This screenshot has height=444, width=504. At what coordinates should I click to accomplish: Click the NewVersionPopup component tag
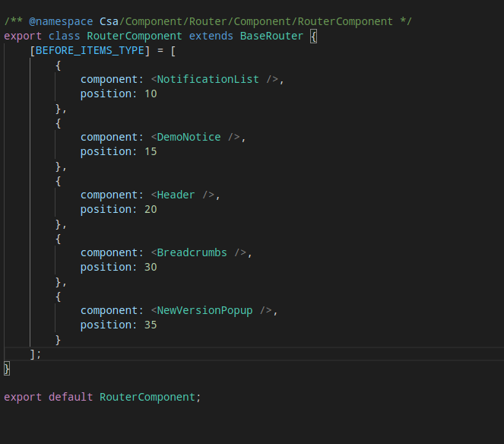coord(204,311)
